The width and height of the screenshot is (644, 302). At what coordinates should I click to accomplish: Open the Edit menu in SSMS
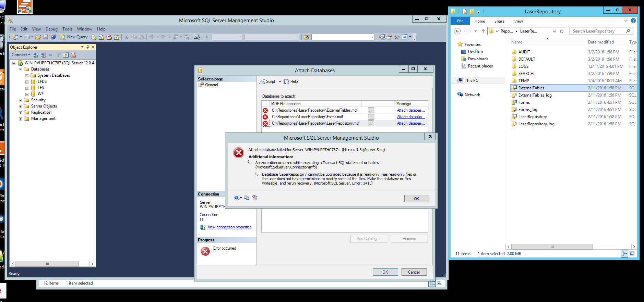coord(24,29)
